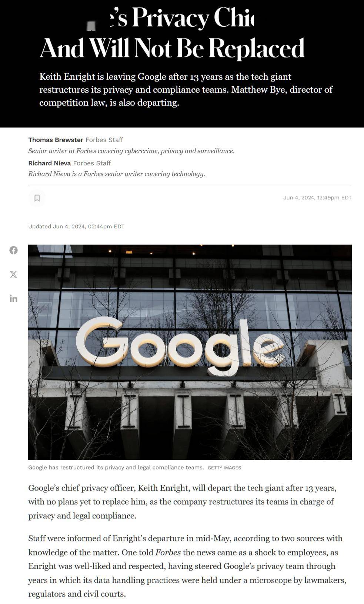This screenshot has width=364, height=604.
Task: Open Richard Nieva's author page
Action: tap(49, 163)
